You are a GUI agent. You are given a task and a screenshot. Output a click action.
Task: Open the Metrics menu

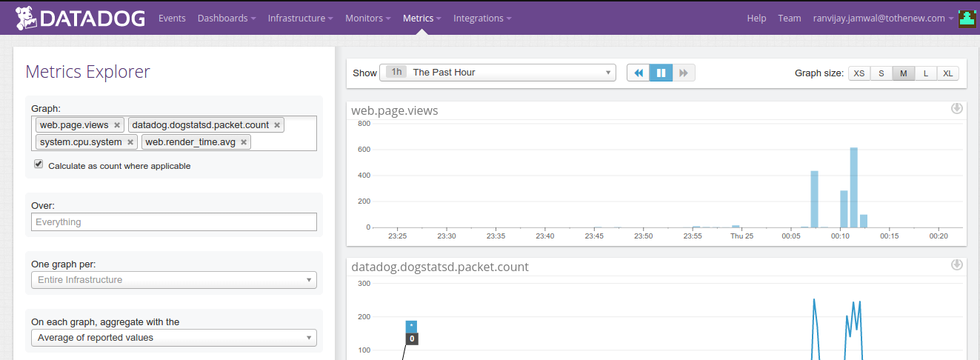click(422, 19)
